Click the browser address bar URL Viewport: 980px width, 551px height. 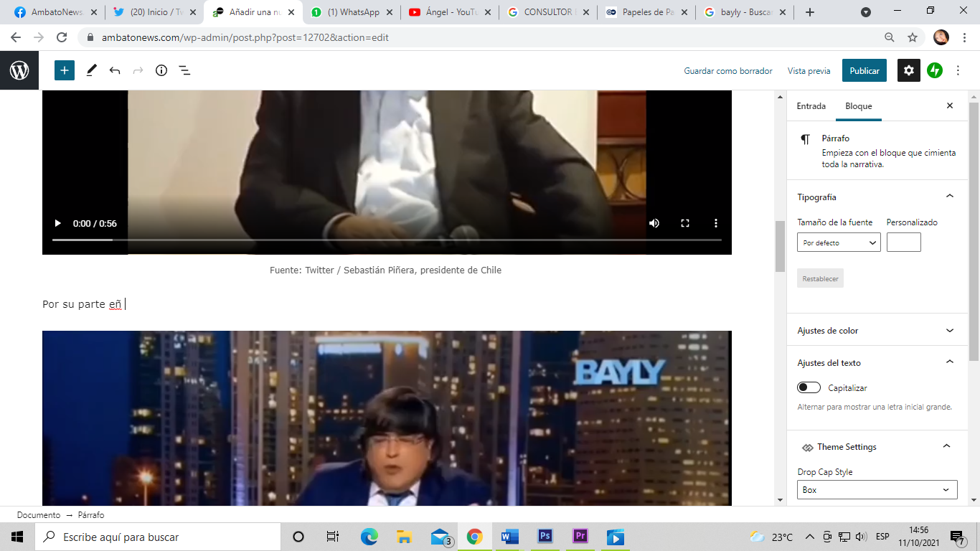(244, 37)
